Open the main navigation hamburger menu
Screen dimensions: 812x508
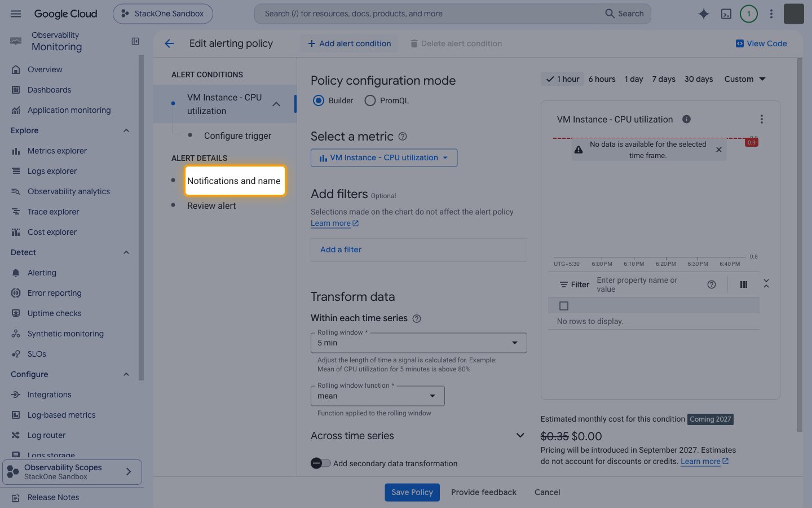(x=16, y=14)
